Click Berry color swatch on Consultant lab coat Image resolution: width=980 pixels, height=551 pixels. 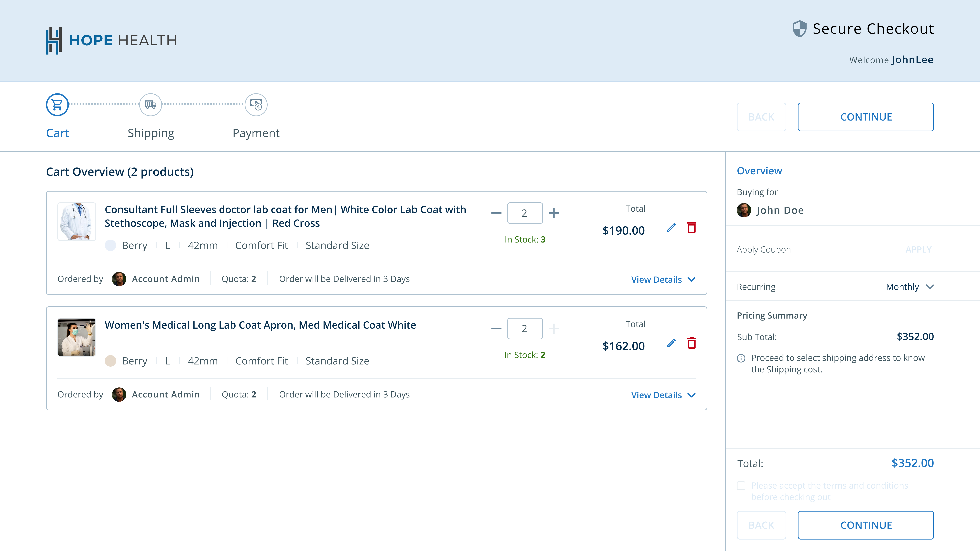110,245
